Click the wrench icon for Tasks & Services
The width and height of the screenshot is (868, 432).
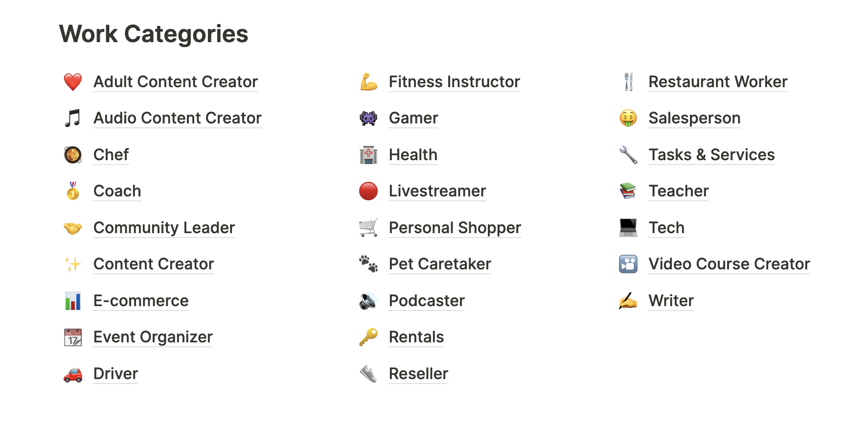tap(628, 155)
